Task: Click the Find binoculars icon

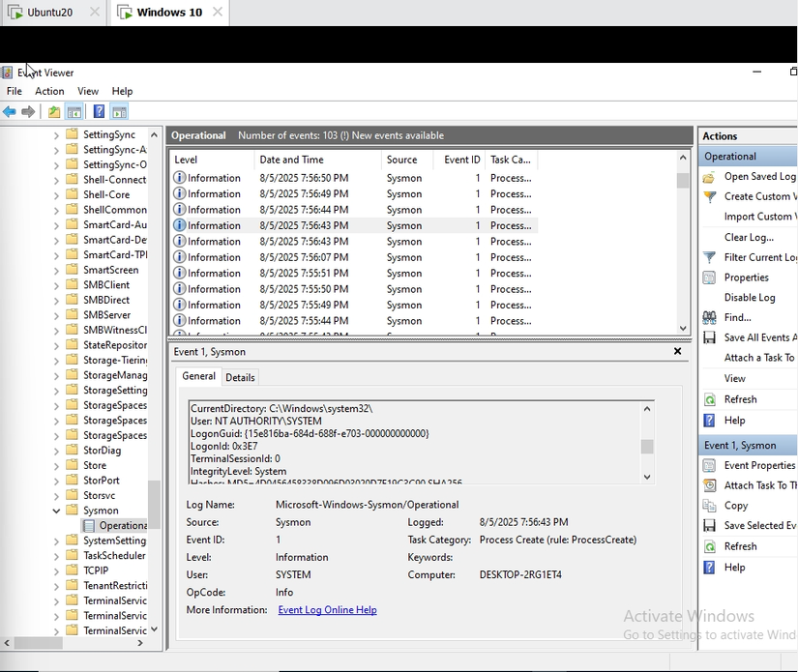Action: tap(709, 317)
